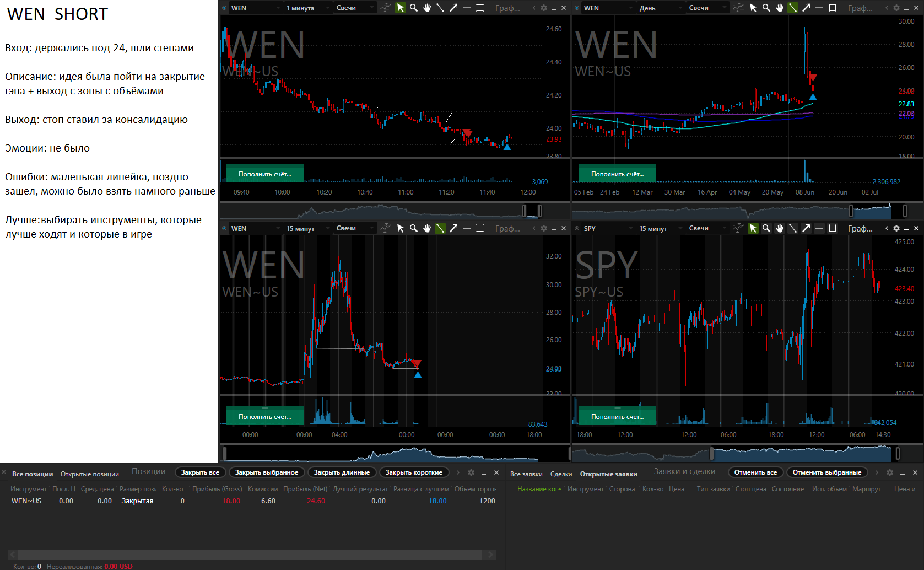The height and width of the screenshot is (570, 924).
Task: Toggle link dot of WEN День chart
Action: coord(577,8)
